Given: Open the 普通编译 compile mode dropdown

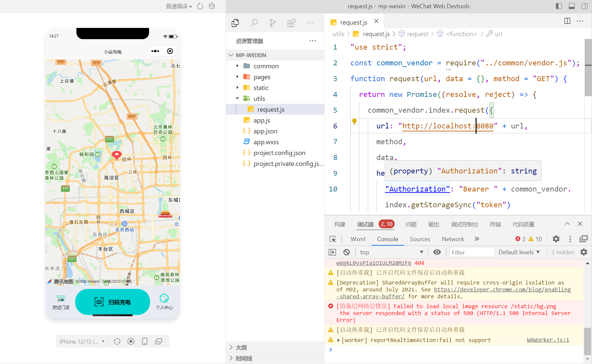Looking at the screenshot, I should point(179,6).
